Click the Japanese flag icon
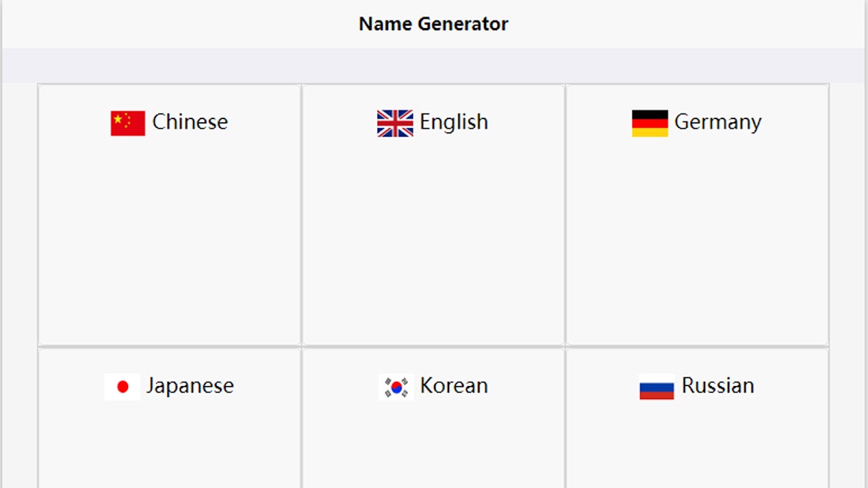Image resolution: width=868 pixels, height=488 pixels. (122, 387)
